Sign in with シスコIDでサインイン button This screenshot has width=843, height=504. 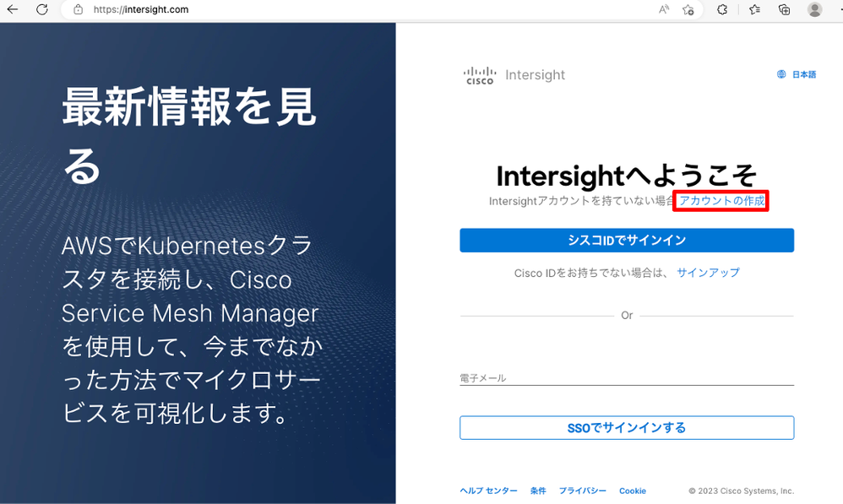click(627, 240)
